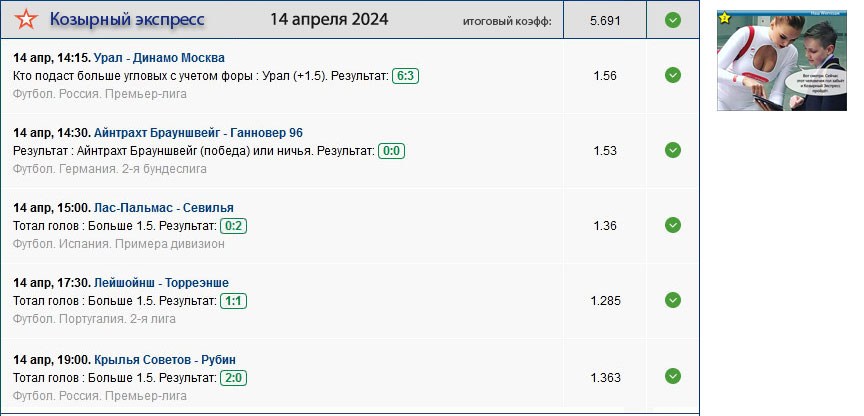The image size is (864, 416).
Task: Open the Урал - Динамо Москва match link
Action: click(159, 58)
